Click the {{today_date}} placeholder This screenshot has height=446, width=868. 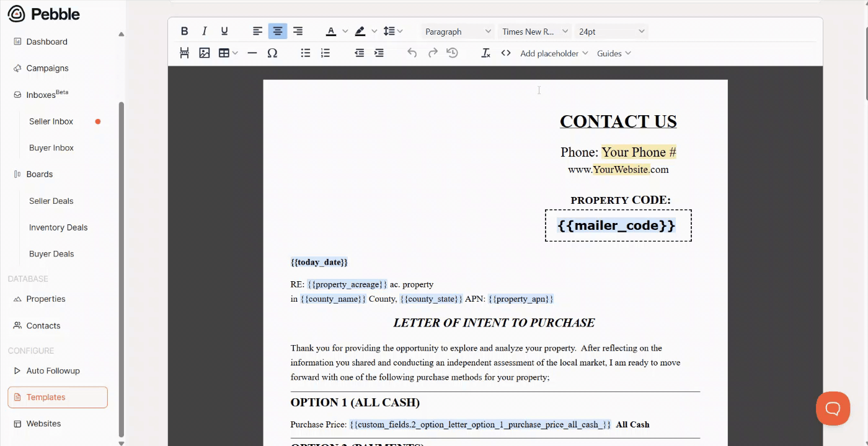click(319, 262)
